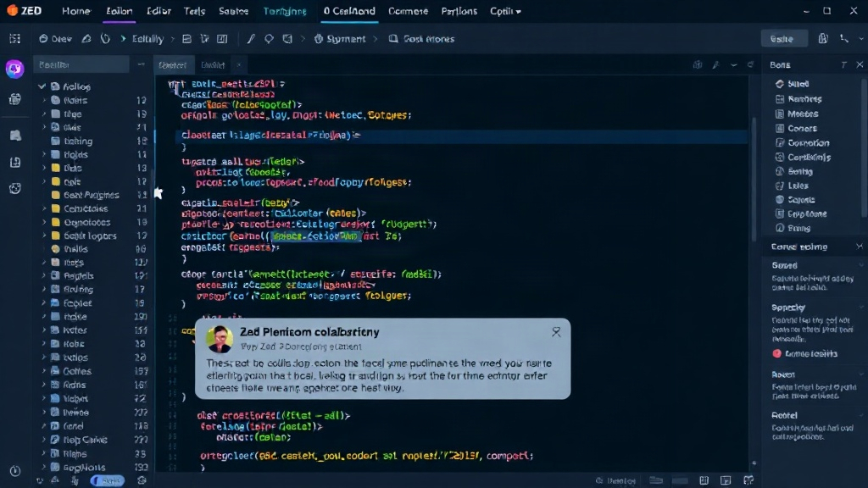Toggle the blue pill switch at bottom left
Viewport: 868px width, 488px height.
click(108, 480)
